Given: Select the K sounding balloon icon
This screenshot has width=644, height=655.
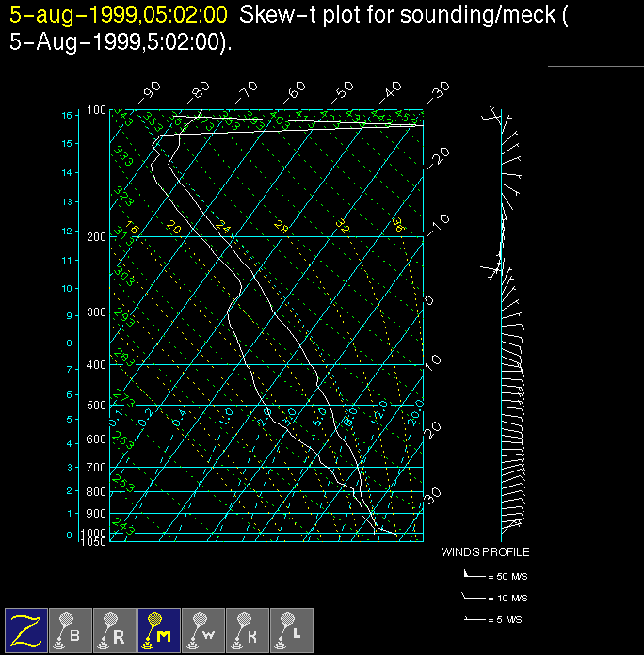Looking at the screenshot, I should 247,630.
